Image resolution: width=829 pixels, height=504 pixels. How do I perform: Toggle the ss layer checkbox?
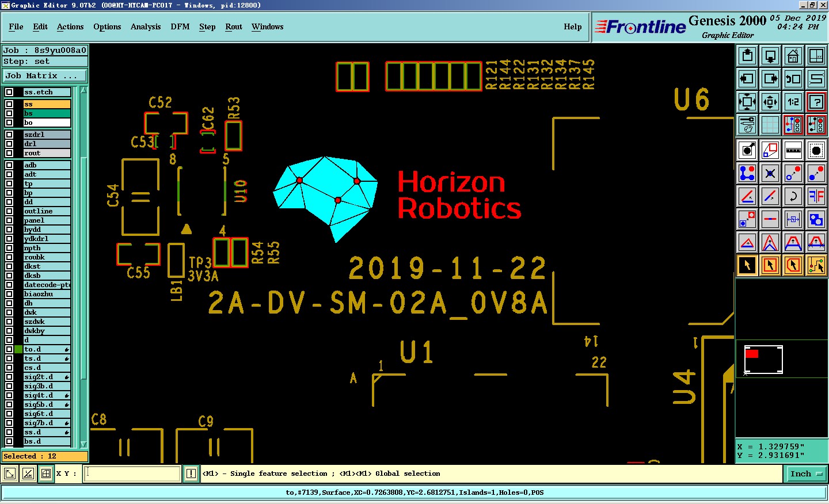9,104
